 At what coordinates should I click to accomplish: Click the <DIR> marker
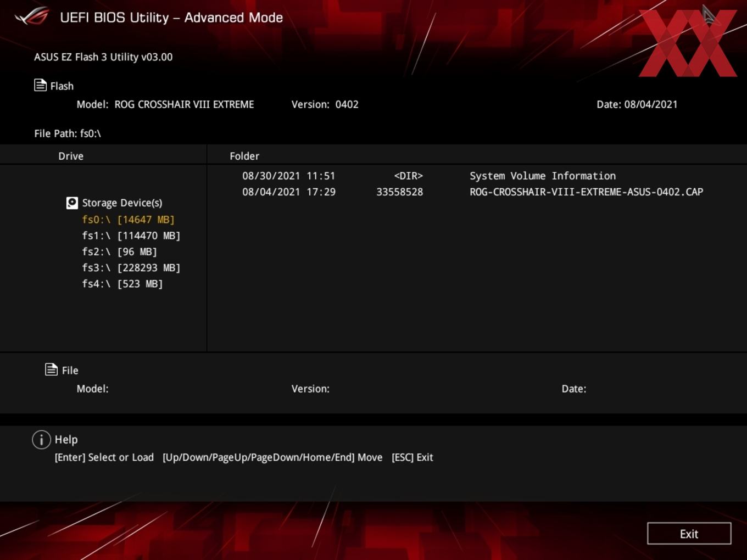(408, 176)
